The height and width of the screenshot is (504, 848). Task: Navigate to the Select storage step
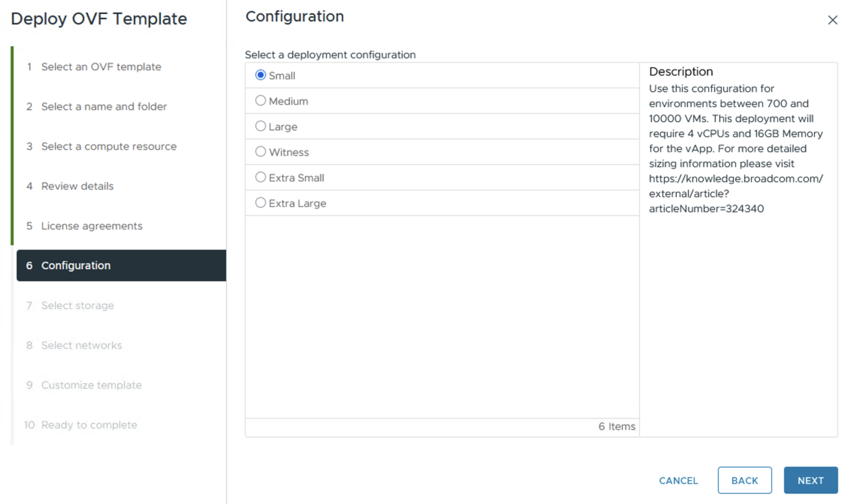click(x=77, y=305)
